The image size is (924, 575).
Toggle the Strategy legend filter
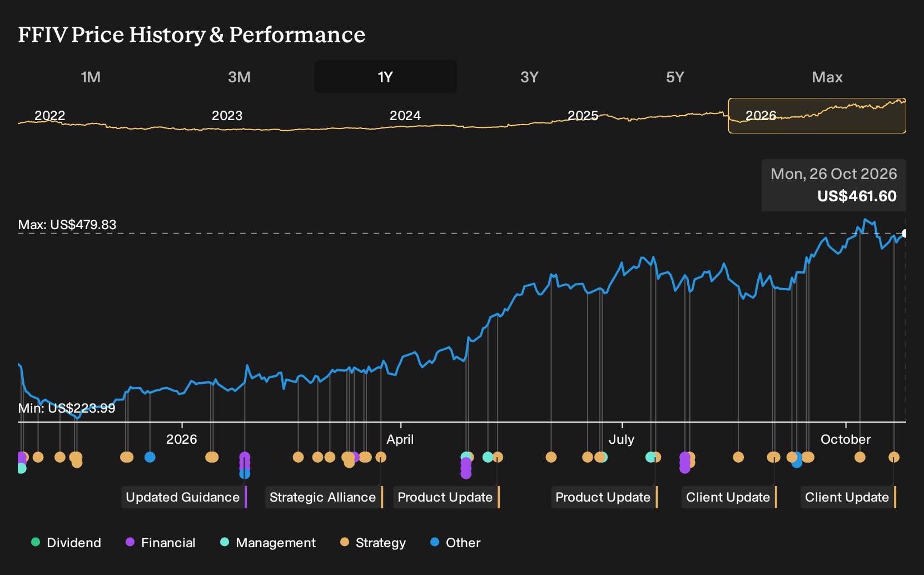pyautogui.click(x=373, y=542)
